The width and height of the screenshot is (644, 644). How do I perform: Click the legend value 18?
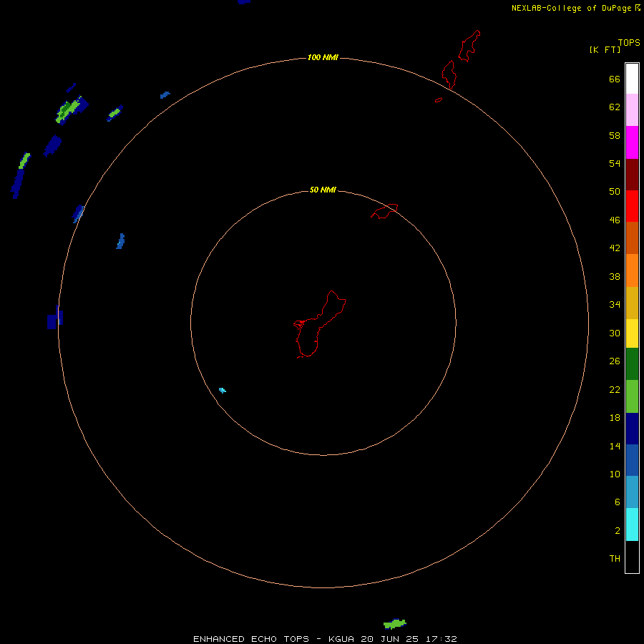coord(615,417)
